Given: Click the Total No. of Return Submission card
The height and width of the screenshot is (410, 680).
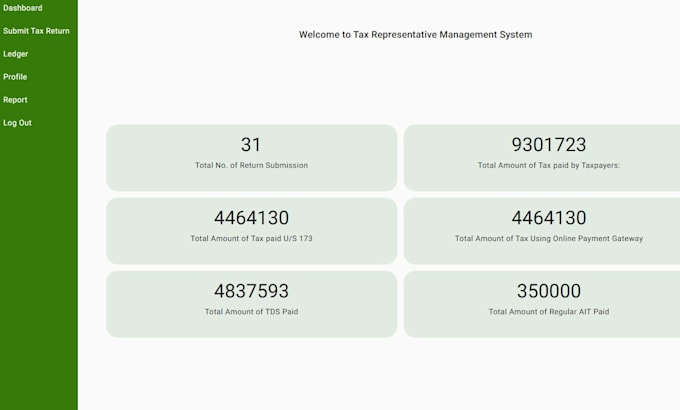Looking at the screenshot, I should pyautogui.click(x=252, y=158).
